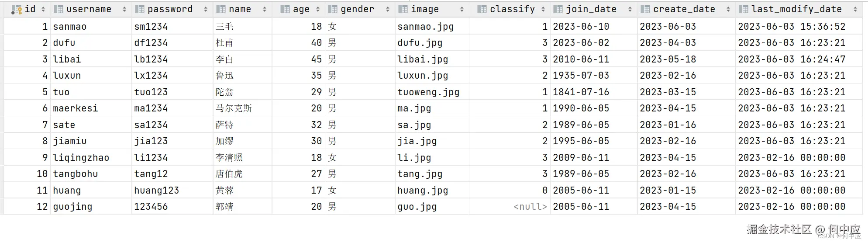Toggle sort arrows on last_modify_date column
The image size is (868, 243).
pyautogui.click(x=855, y=9)
